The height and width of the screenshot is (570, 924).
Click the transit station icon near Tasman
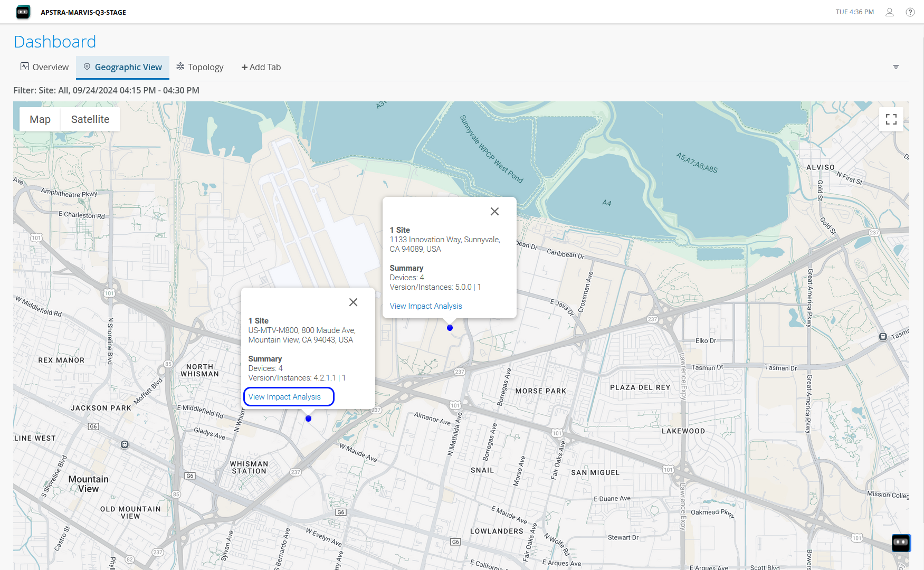click(x=882, y=337)
